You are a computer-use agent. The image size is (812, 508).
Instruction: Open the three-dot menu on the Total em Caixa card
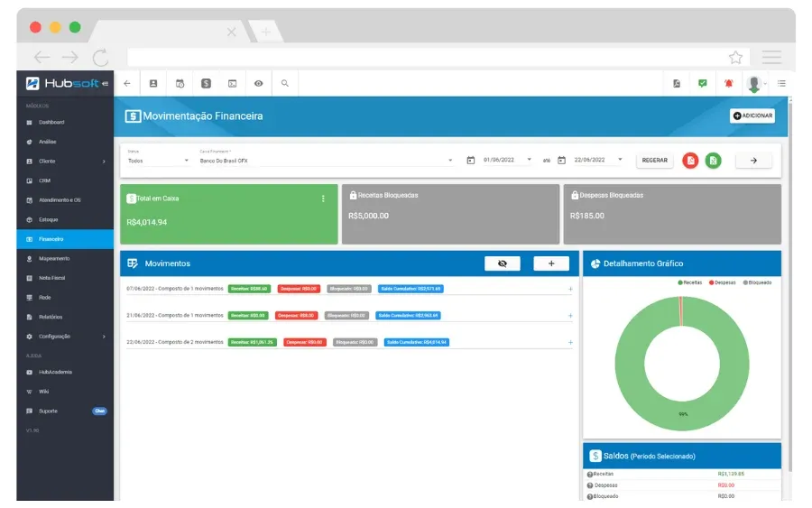point(323,199)
